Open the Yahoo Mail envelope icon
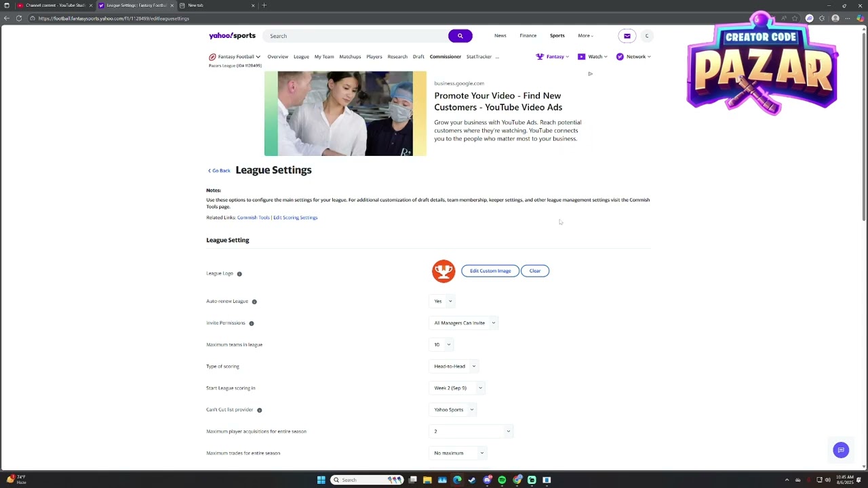This screenshot has height=488, width=868. coord(627,36)
